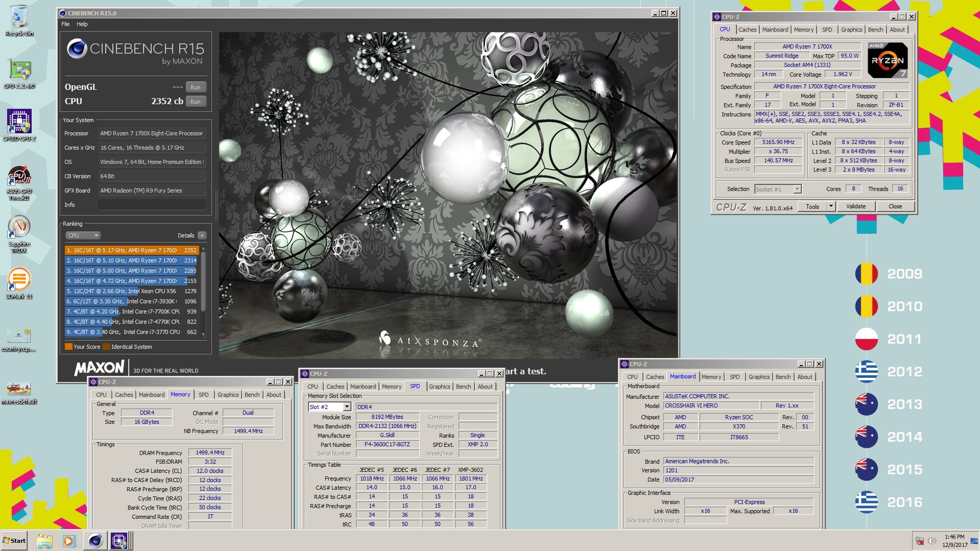Open CPU-Z title icon in Memory window
Viewport: 980px width, 551px height.
pyautogui.click(x=94, y=382)
